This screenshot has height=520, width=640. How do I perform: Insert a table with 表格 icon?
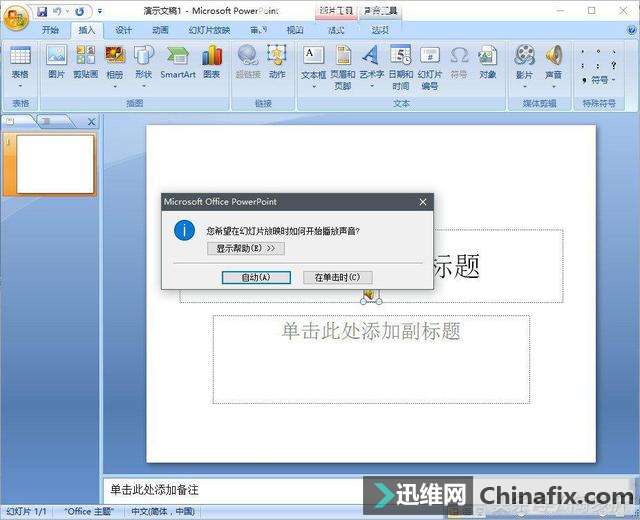20,60
